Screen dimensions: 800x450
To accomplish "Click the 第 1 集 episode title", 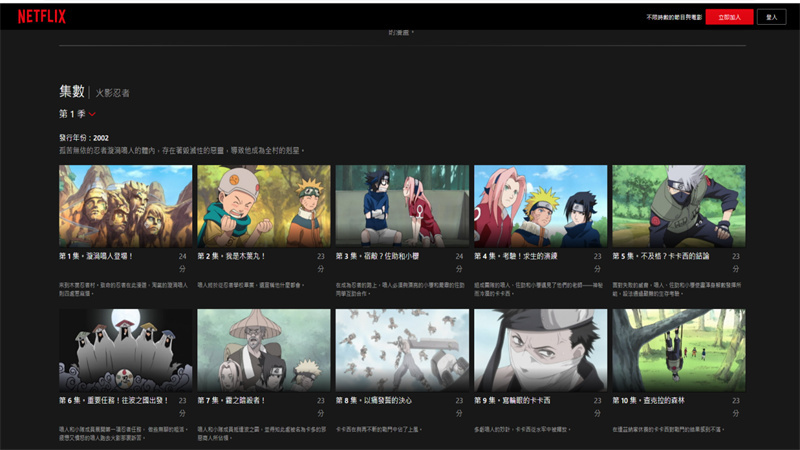I will click(96, 256).
